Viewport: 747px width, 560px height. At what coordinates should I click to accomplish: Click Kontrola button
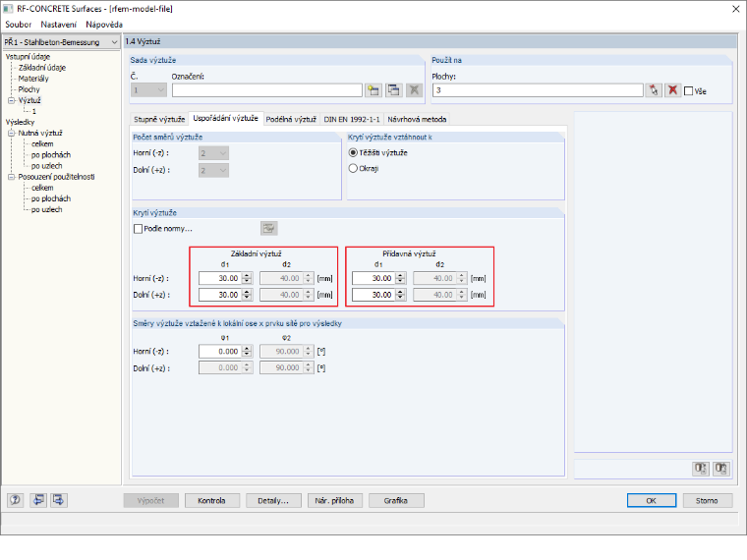coord(211,500)
